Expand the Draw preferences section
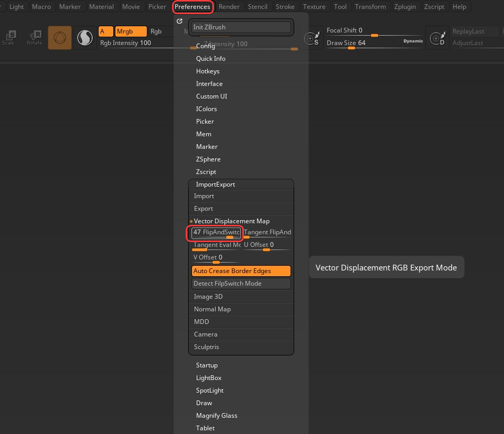The height and width of the screenshot is (434, 504). (204, 403)
